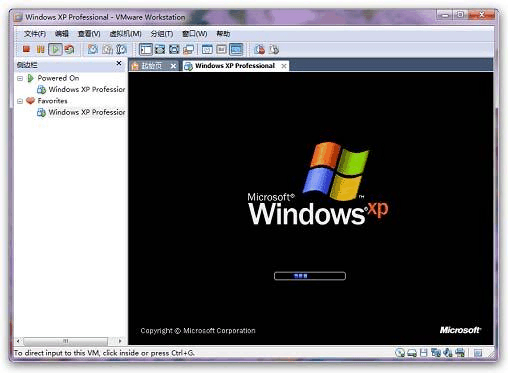This screenshot has height=373, width=508.
Task: Take a snapshot using the snapshot toolbar icon
Action: click(x=93, y=49)
